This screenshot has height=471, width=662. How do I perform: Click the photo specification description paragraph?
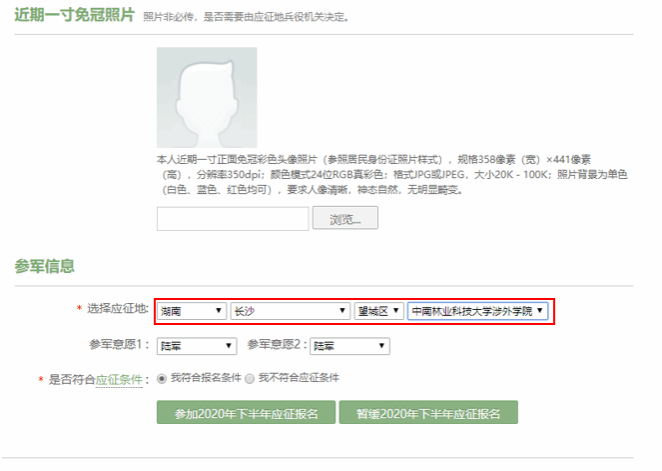pos(390,173)
